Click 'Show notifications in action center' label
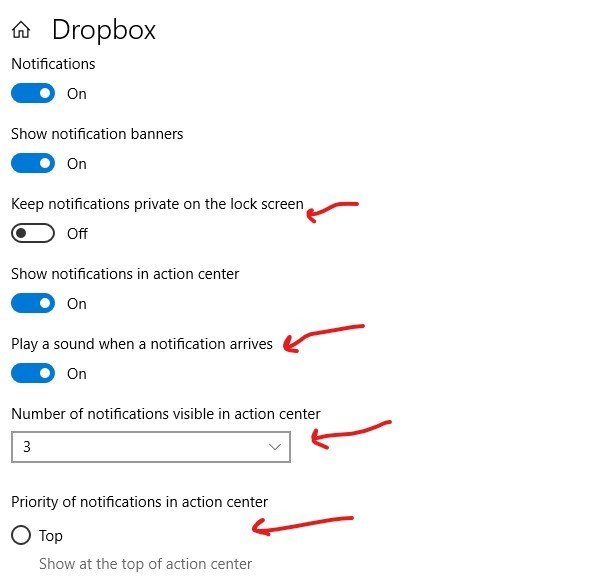This screenshot has width=602, height=578. pos(125,274)
